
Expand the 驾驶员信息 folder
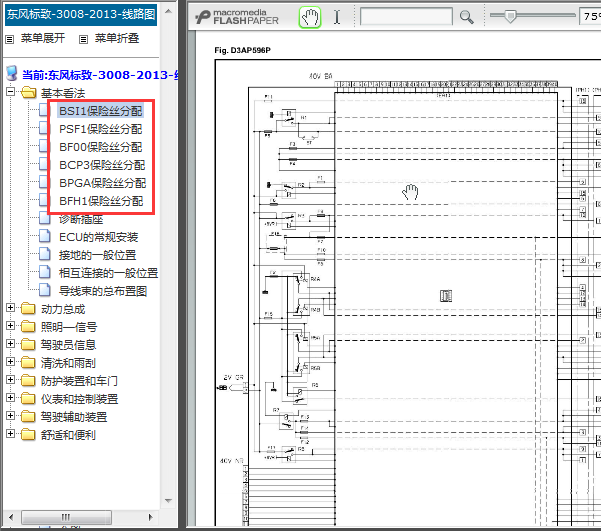(10, 344)
